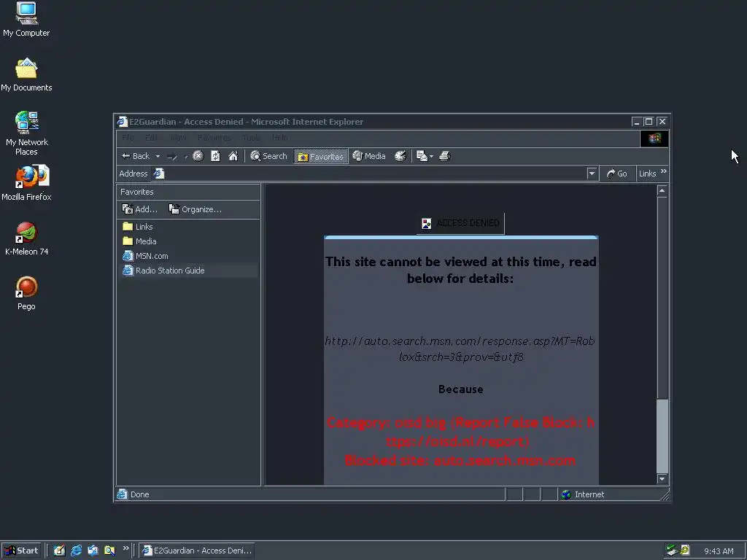This screenshot has width=747, height=560.
Task: Click the Back navigation button
Action: 136,156
